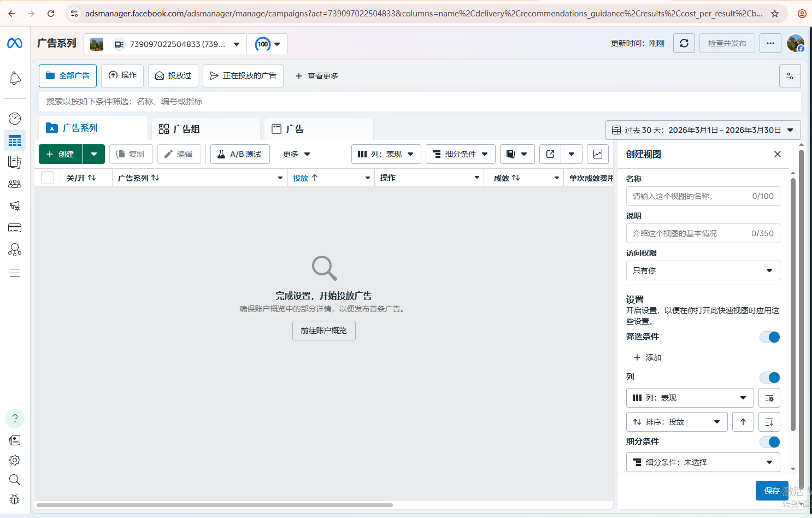Open the charts view icon

coord(598,154)
